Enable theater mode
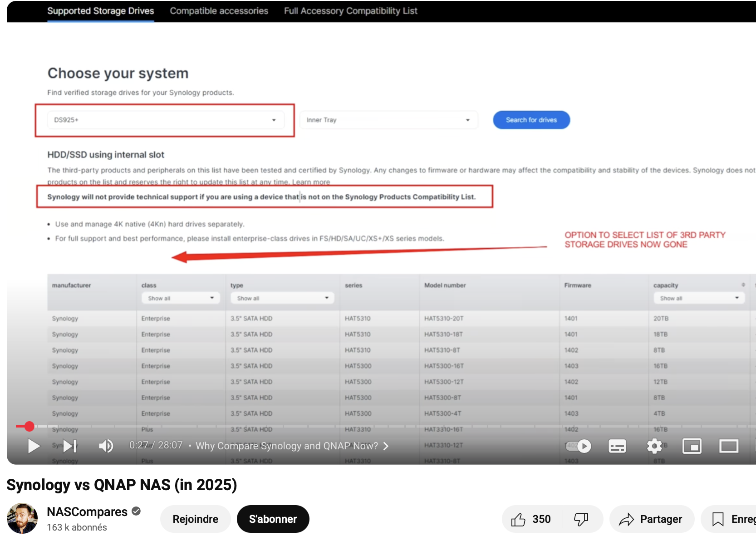The image size is (756, 541). (x=729, y=446)
